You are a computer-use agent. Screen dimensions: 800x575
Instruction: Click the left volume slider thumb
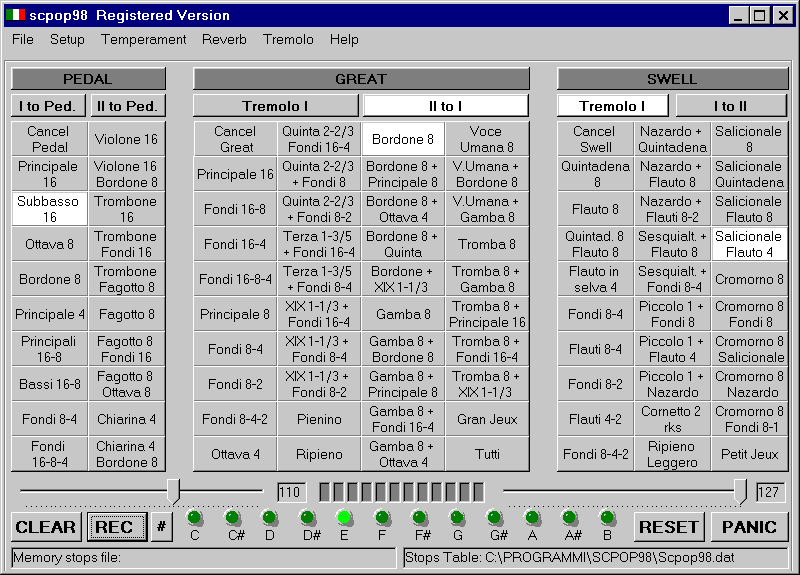click(173, 490)
